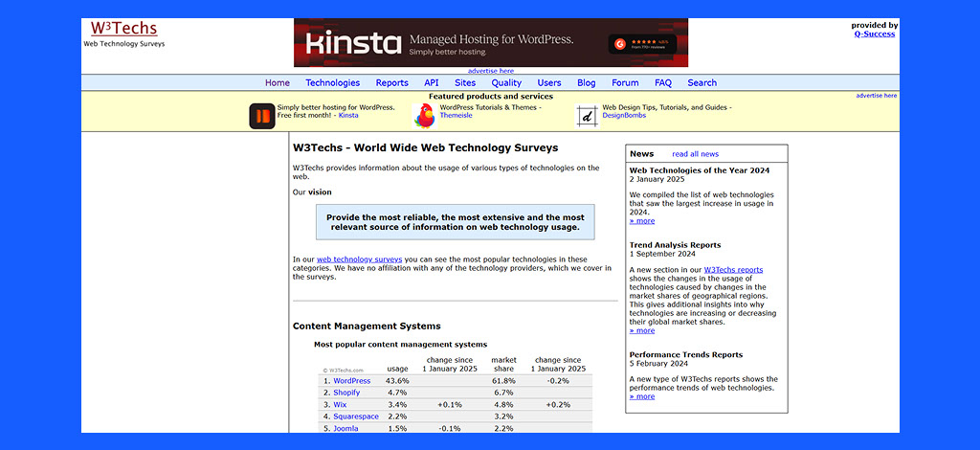Click the G2 rating badge in banner
Viewport: 980px width, 450px height.
pyautogui.click(x=642, y=44)
